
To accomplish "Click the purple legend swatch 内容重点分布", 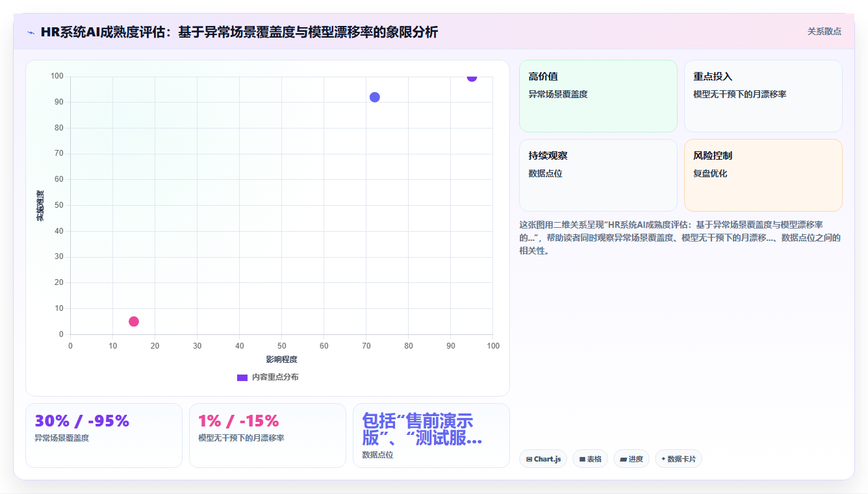I will point(242,377).
